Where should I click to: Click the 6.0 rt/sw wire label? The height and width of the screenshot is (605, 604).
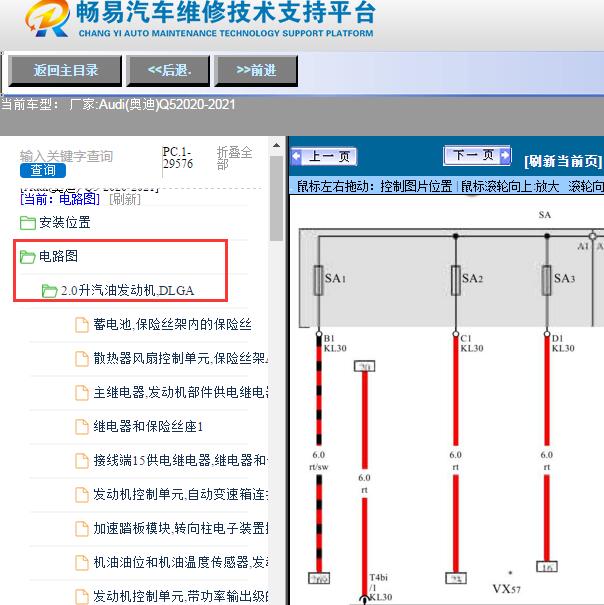(318, 461)
